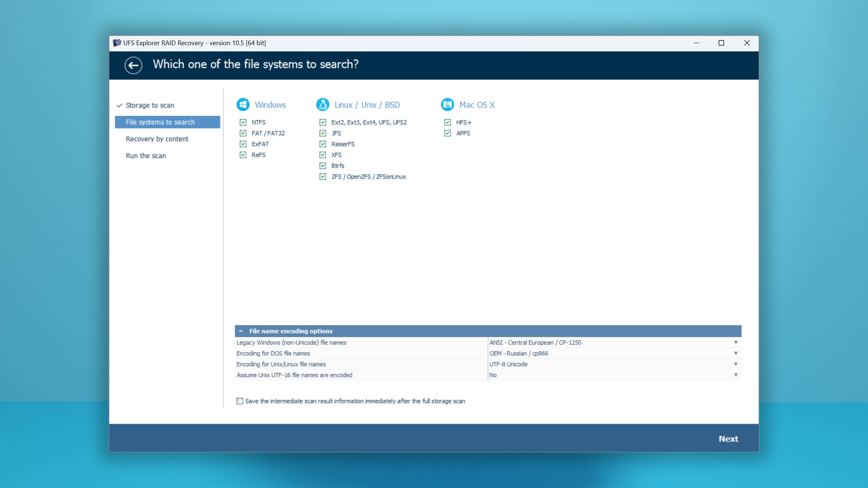868x488 pixels.
Task: Toggle the JFS checkbox
Action: point(323,133)
